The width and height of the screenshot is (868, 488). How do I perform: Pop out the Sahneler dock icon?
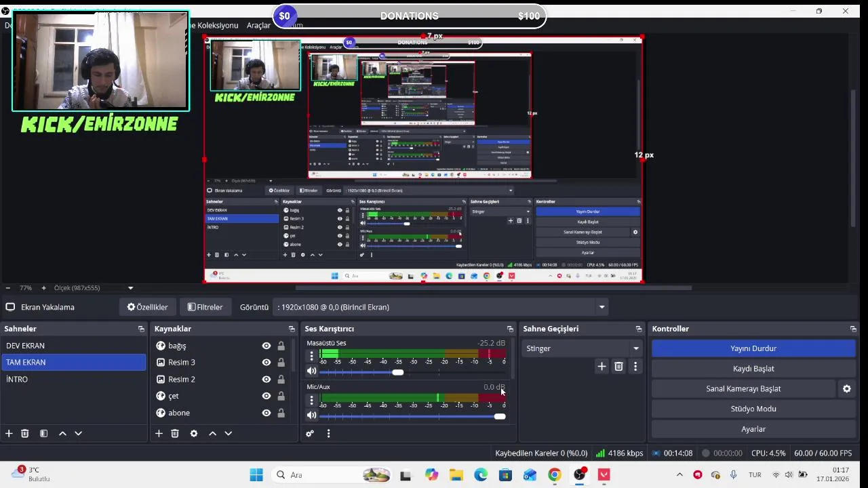[141, 329]
